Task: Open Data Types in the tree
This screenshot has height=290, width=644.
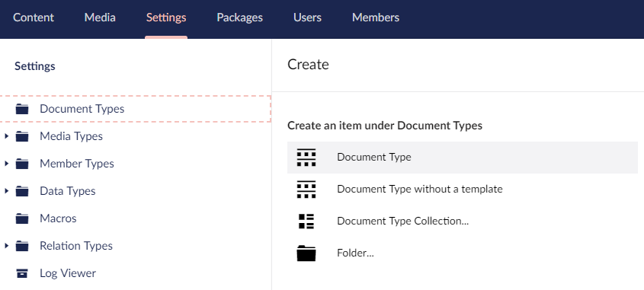Action: tap(67, 191)
